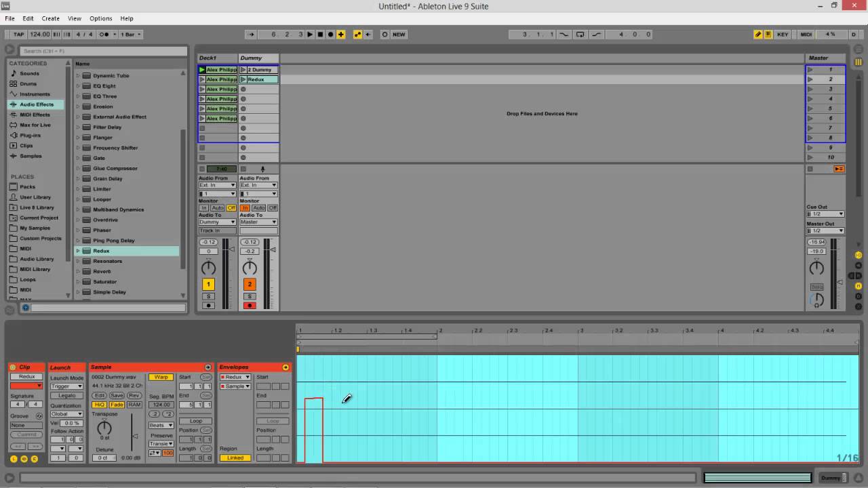Deactivate Deck1 track activator
The width and height of the screenshot is (868, 488).
208,285
